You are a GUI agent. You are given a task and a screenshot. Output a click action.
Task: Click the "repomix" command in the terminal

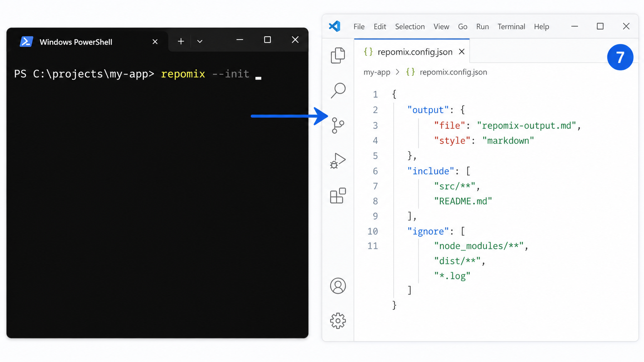pyautogui.click(x=183, y=74)
